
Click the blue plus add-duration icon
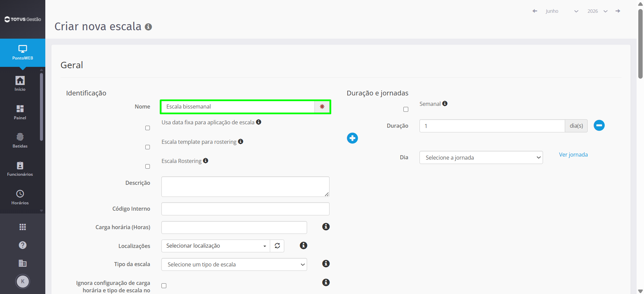(x=352, y=138)
